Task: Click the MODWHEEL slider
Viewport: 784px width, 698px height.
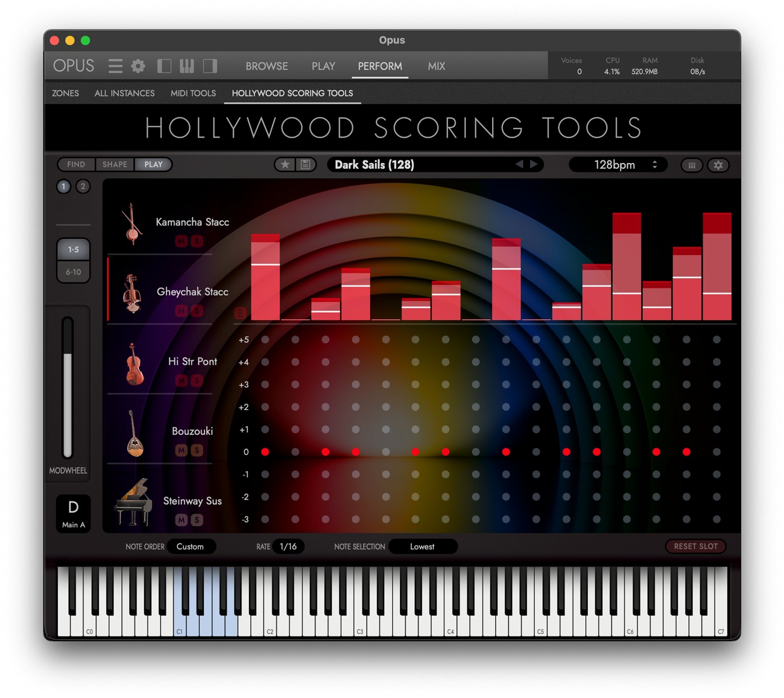Action: (x=68, y=388)
